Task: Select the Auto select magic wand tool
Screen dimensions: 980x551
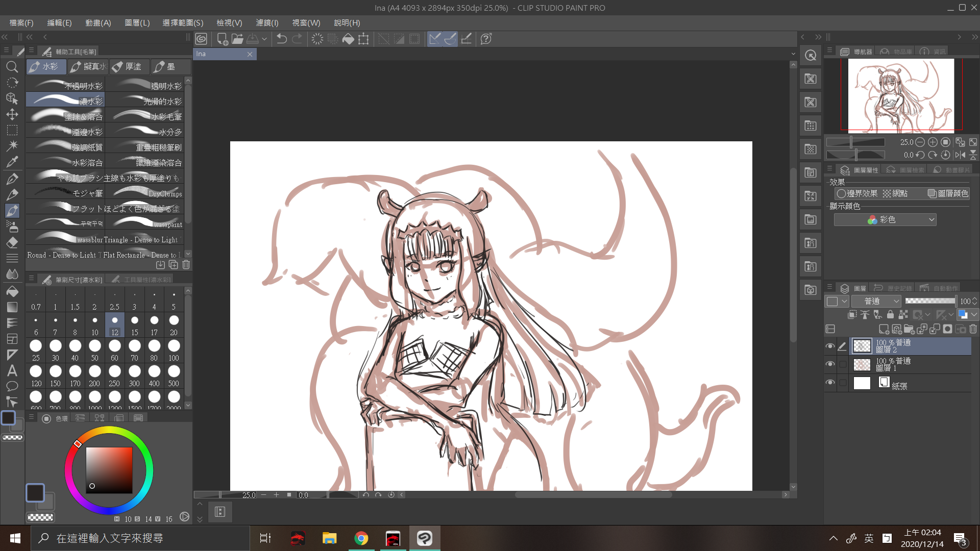Action: point(12,146)
